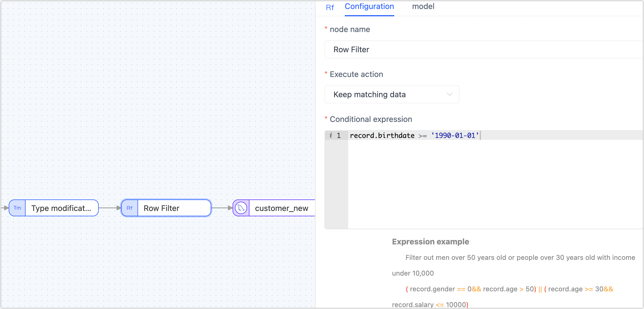644x309 pixels.
Task: Click the '1990-01-01' string in expression
Action: pyautogui.click(x=455, y=135)
